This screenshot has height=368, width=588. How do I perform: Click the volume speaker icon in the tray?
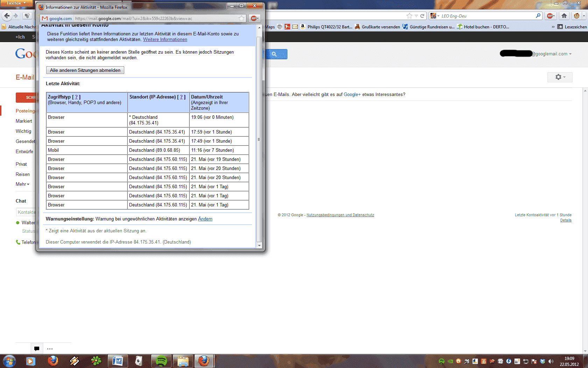coord(551,361)
